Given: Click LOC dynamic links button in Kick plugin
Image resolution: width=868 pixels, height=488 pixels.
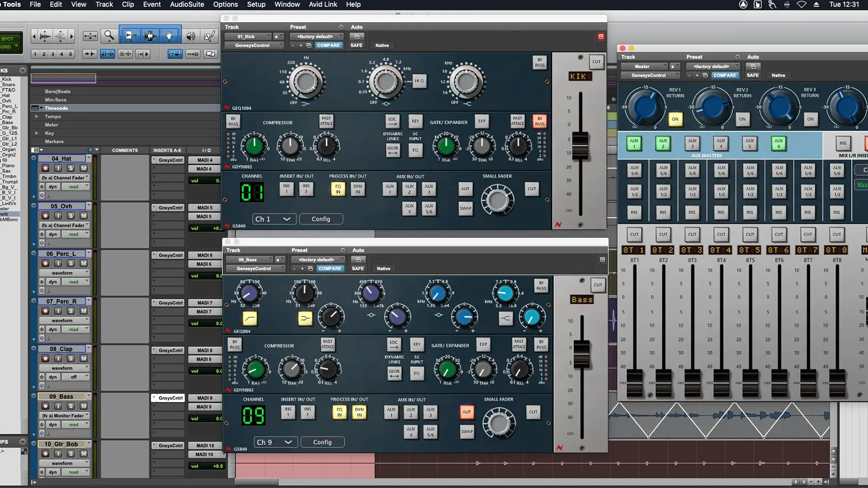Looking at the screenshot, I should click(x=392, y=120).
